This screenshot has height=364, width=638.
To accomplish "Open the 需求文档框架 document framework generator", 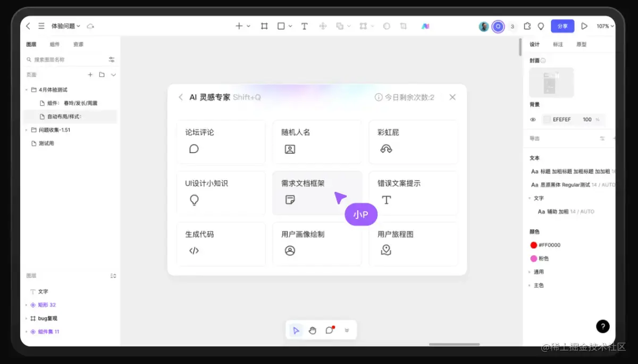I will pos(317,193).
